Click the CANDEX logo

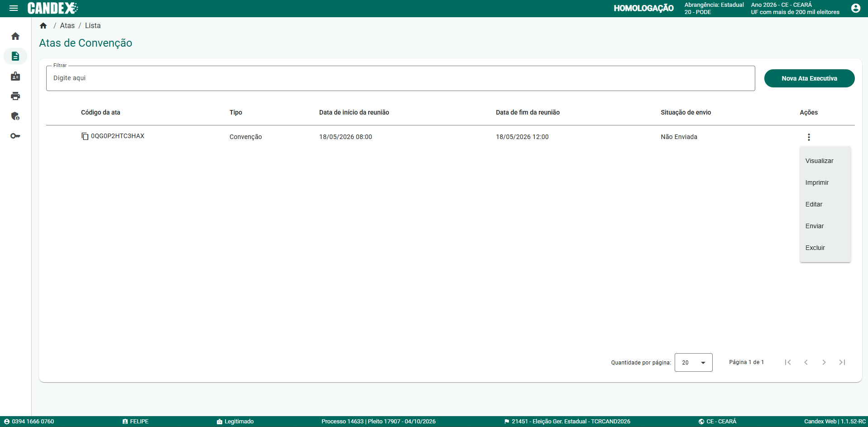tap(53, 8)
